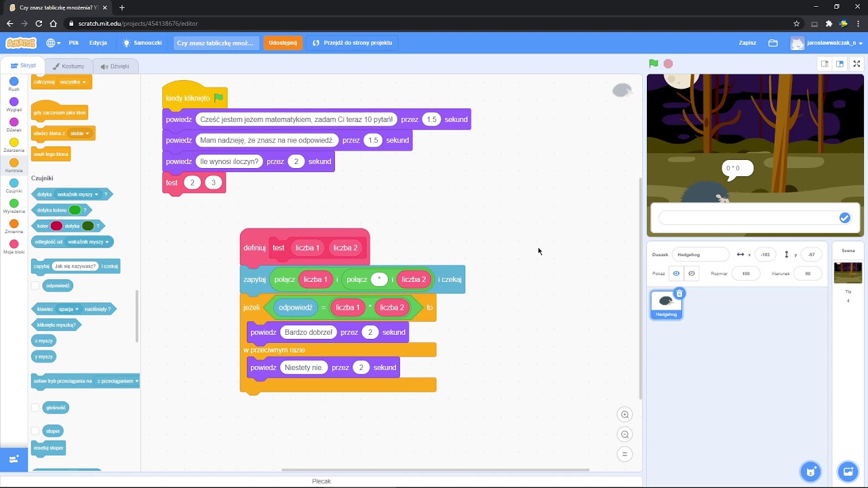Click the green flag to run project
This screenshot has height=488, width=868.
coord(653,64)
